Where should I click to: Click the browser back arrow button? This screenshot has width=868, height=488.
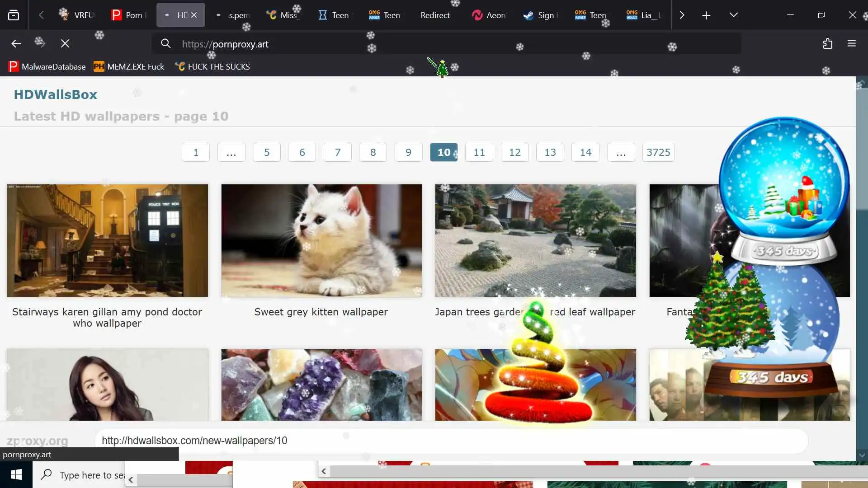pos(16,43)
